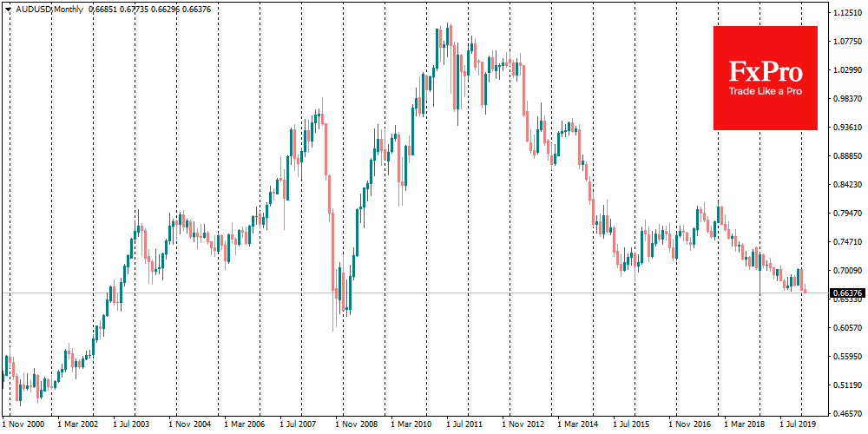Click the 0.79470 price axis label
Viewport: 868px width, 434px height.
(846, 214)
